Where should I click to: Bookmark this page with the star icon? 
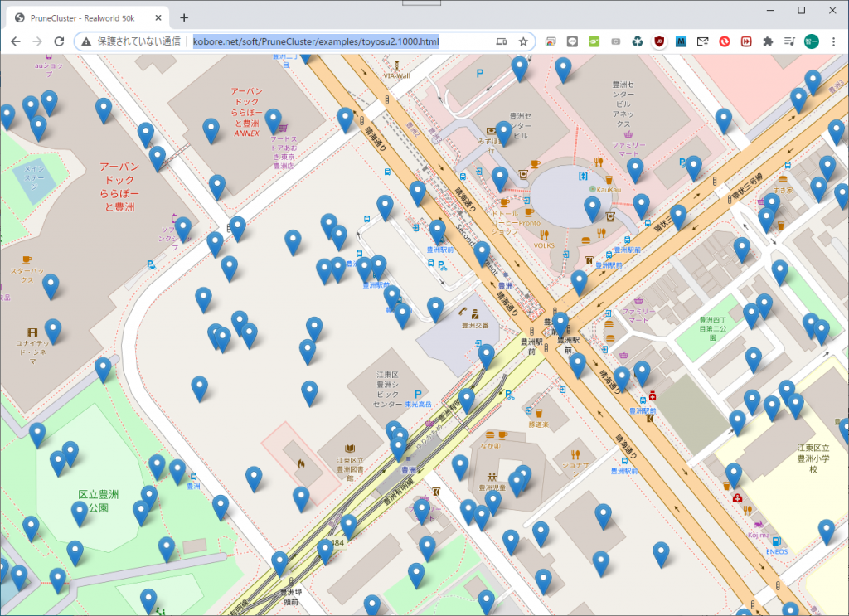pyautogui.click(x=523, y=41)
